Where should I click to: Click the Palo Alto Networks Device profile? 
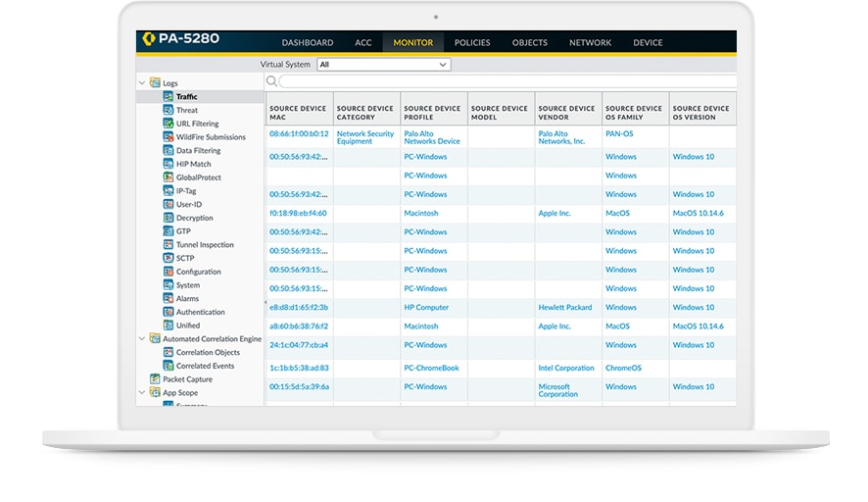[x=432, y=137]
